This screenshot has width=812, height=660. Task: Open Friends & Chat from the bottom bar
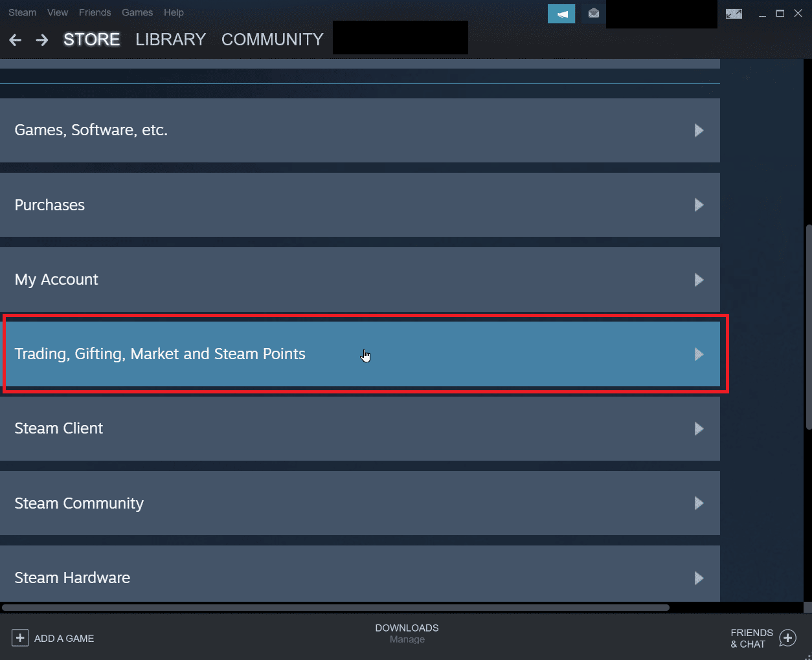[x=762, y=638]
